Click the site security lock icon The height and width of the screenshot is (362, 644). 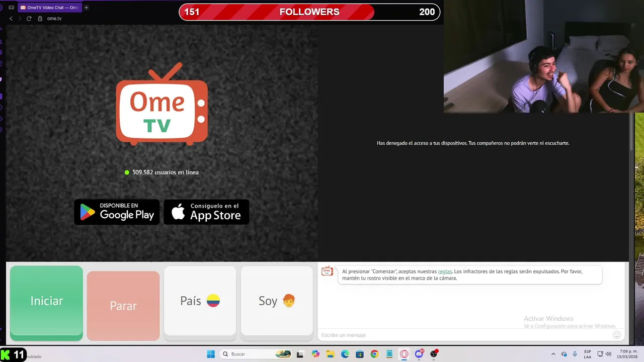click(x=40, y=19)
